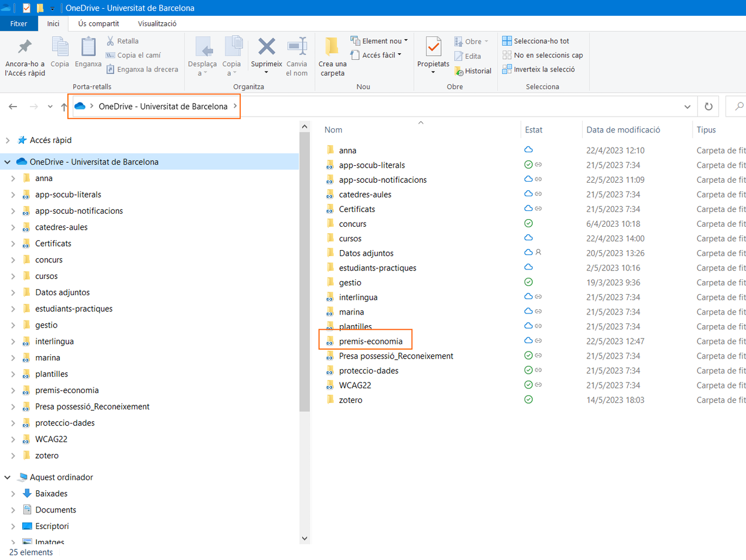Click the navigation pane scroll-down arrow
This screenshot has width=746, height=560.
pyautogui.click(x=304, y=538)
